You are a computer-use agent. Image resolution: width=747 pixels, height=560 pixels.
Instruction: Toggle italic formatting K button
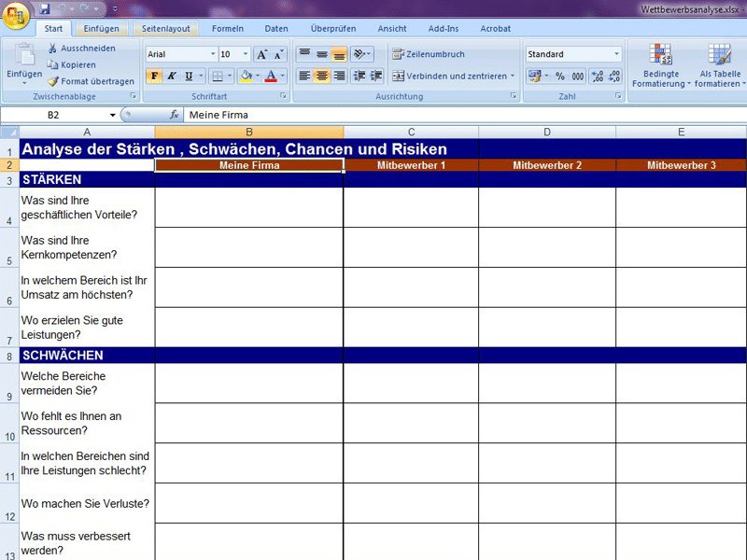pos(172,76)
